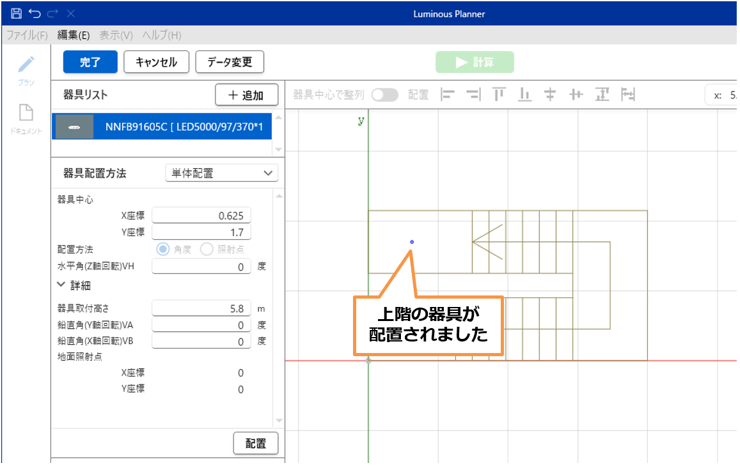The image size is (740, 466).
Task: Open the Plan sidebar pencil icon
Action: point(26,65)
